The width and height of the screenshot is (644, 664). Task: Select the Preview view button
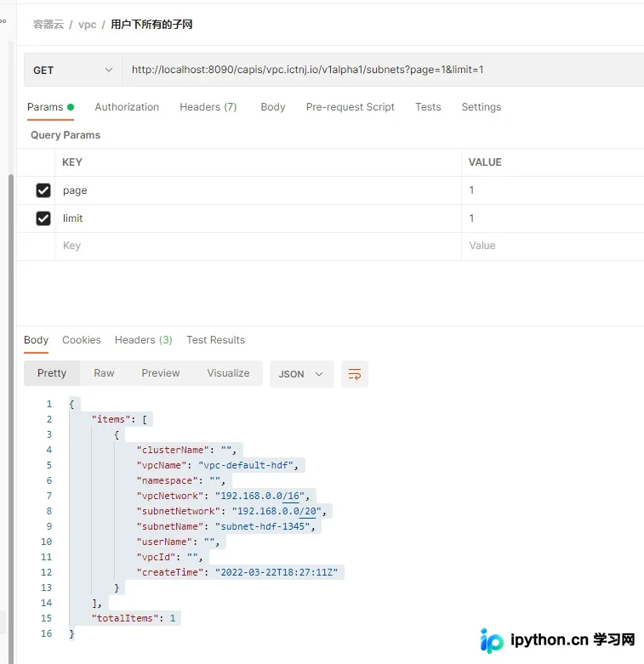pyautogui.click(x=161, y=373)
